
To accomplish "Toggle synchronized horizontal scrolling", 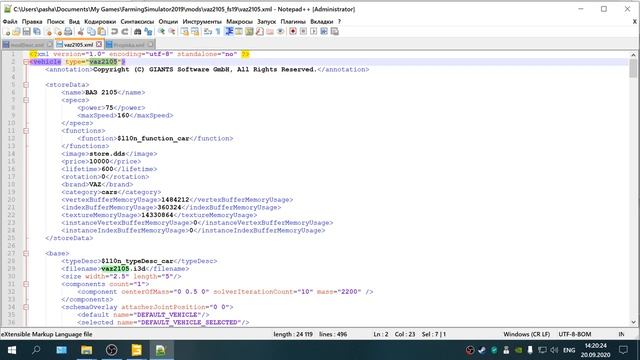I will click(x=195, y=31).
